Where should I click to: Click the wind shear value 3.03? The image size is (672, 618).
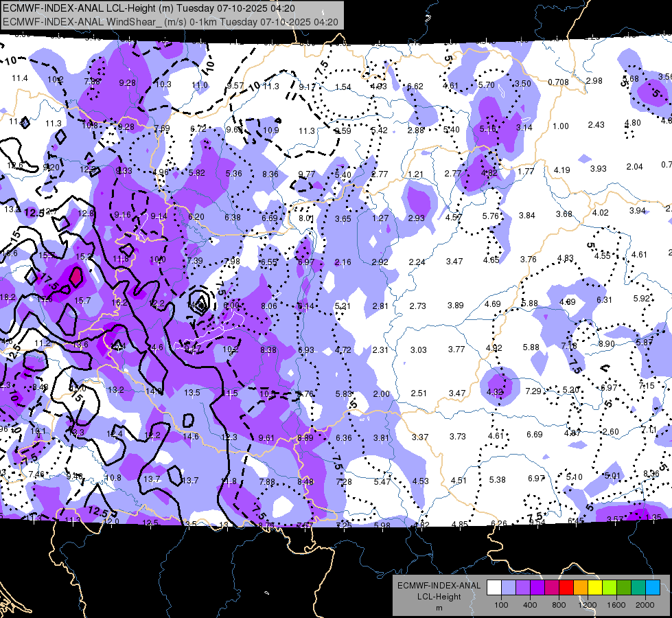click(x=419, y=350)
